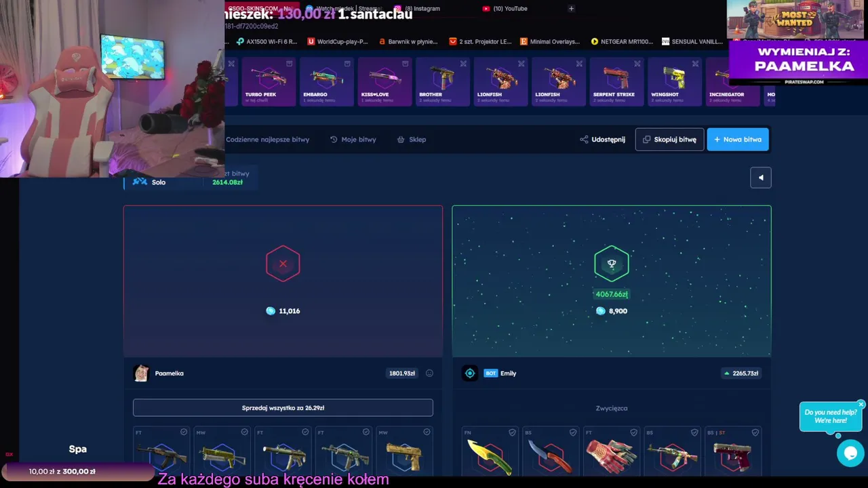Image resolution: width=868 pixels, height=488 pixels.
Task: Open emoji reactions next to 1801.93zł
Action: (x=429, y=373)
